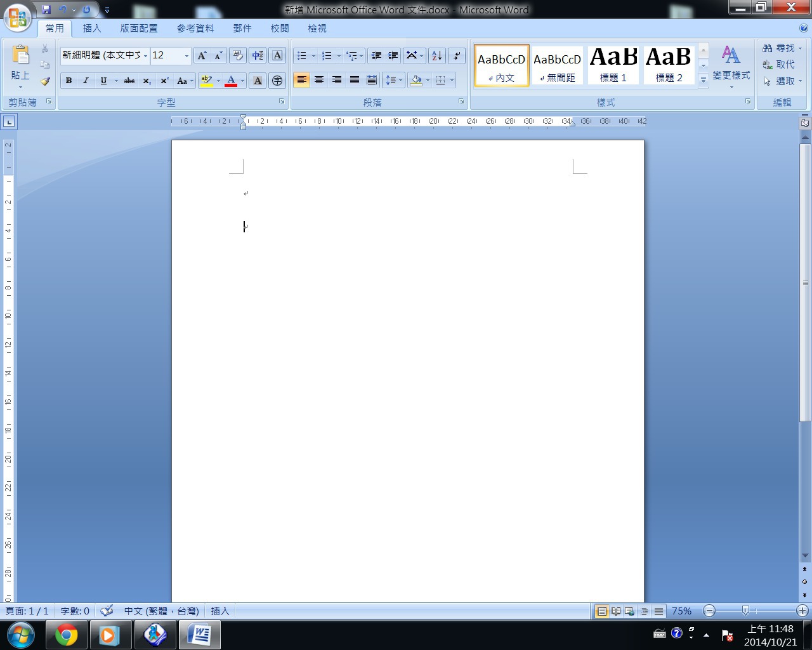
Task: Click the Increase Indent icon
Action: [x=393, y=56]
